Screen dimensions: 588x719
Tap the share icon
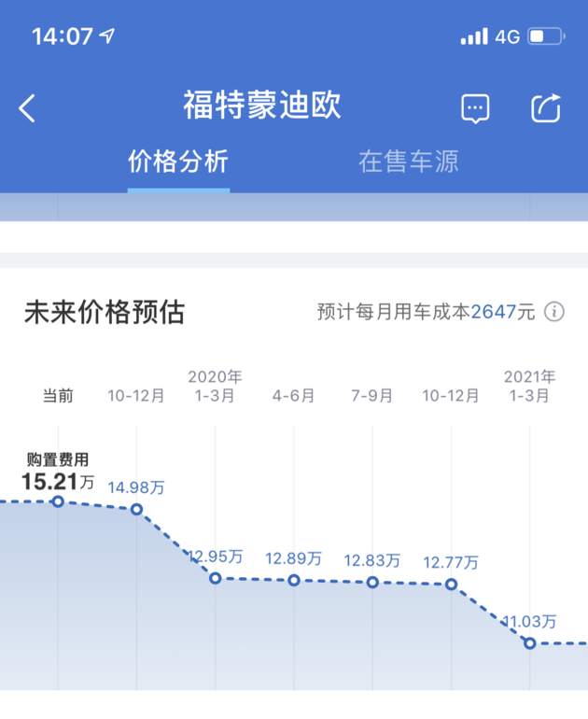click(546, 107)
